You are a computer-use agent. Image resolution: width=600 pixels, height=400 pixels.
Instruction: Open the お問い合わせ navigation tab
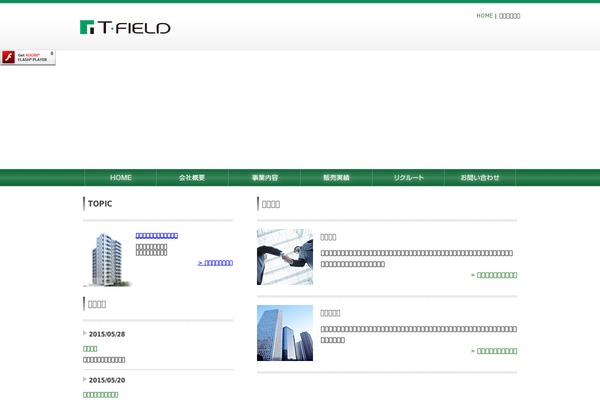click(x=480, y=178)
